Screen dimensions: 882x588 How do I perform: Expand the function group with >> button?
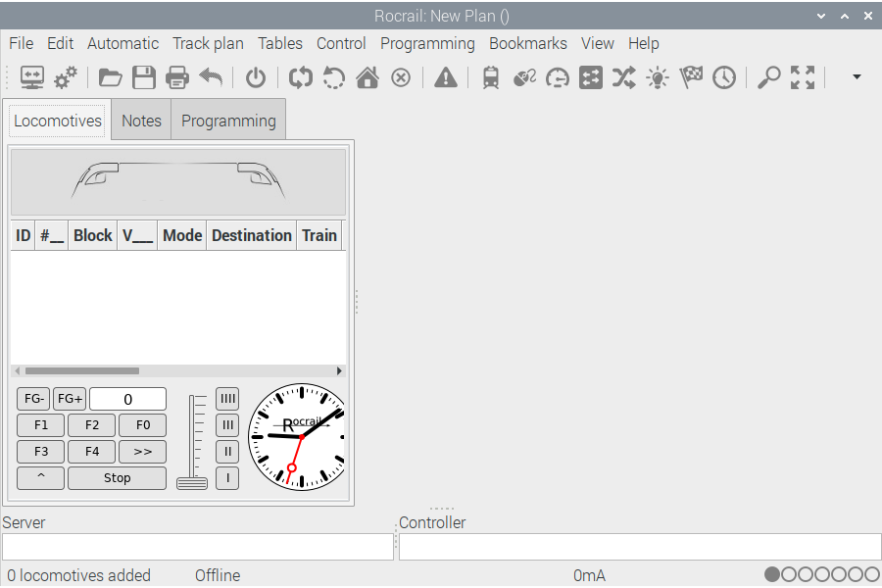pyautogui.click(x=142, y=452)
